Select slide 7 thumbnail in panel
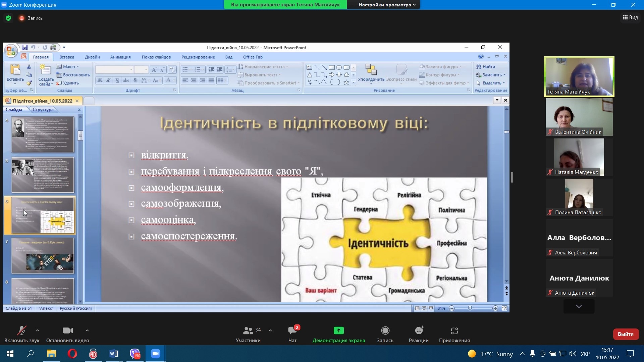The width and height of the screenshot is (644, 362). [43, 255]
